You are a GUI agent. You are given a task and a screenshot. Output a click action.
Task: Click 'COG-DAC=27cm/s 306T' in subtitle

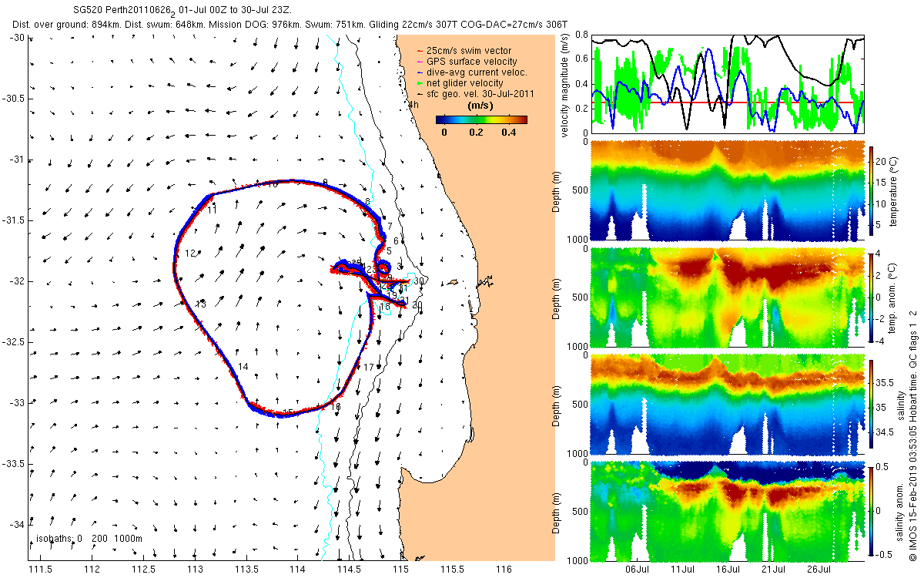(516, 25)
